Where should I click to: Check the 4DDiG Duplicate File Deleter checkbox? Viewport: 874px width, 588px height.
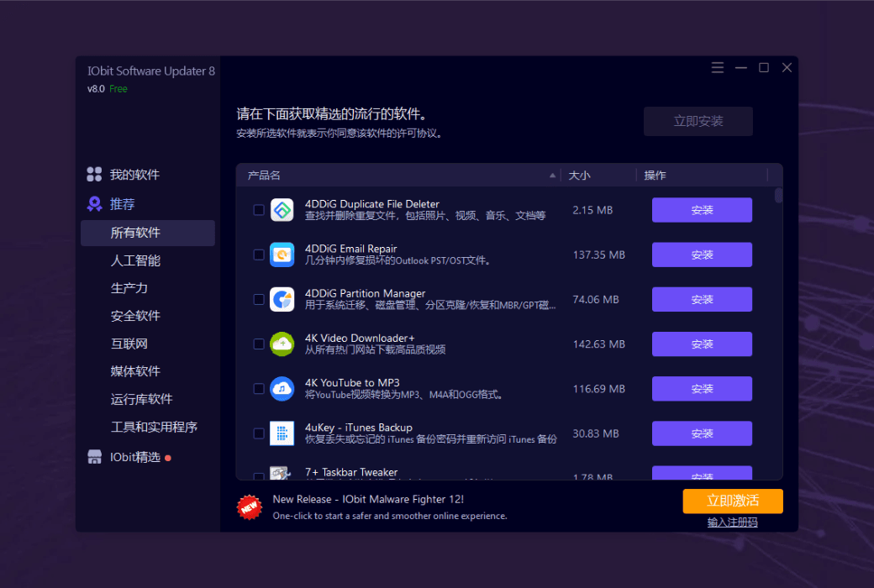(x=259, y=210)
